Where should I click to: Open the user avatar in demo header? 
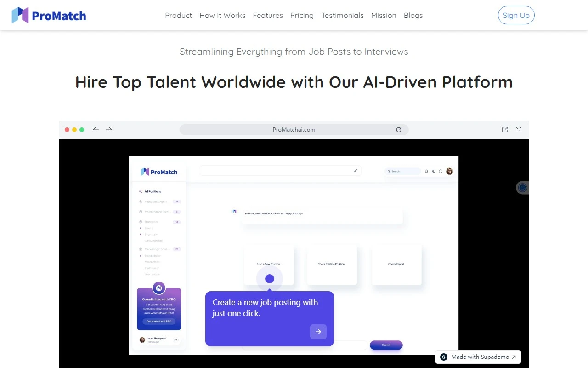pos(450,171)
